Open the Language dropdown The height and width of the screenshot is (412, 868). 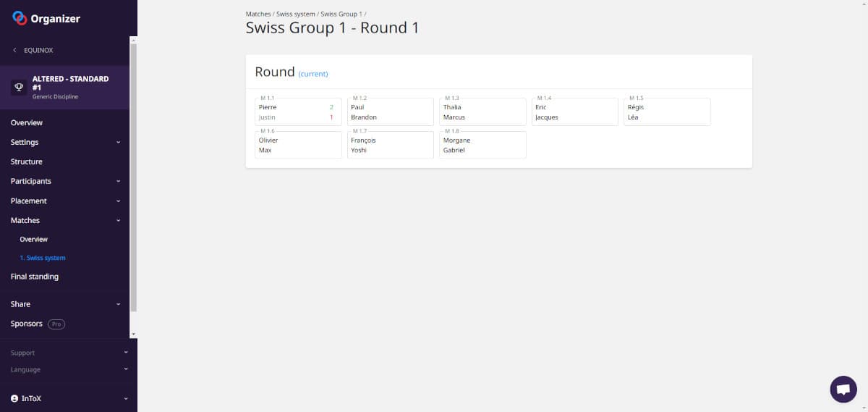[126, 369]
